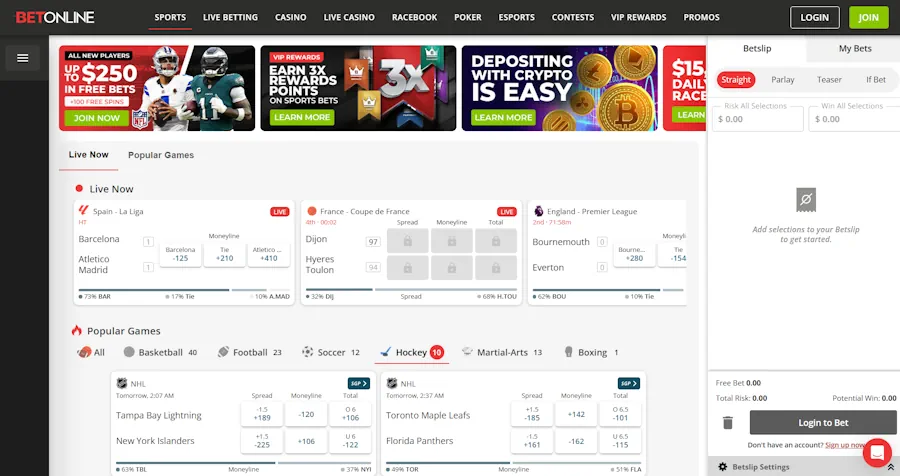Screen dimensions: 900x476
Task: Click Learn More on crypto deposit banner
Action: click(503, 117)
